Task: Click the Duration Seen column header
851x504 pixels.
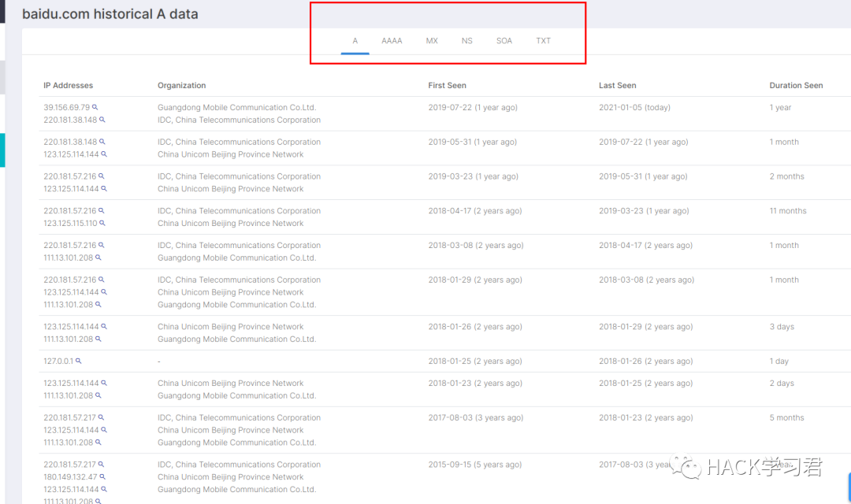Action: (x=796, y=85)
